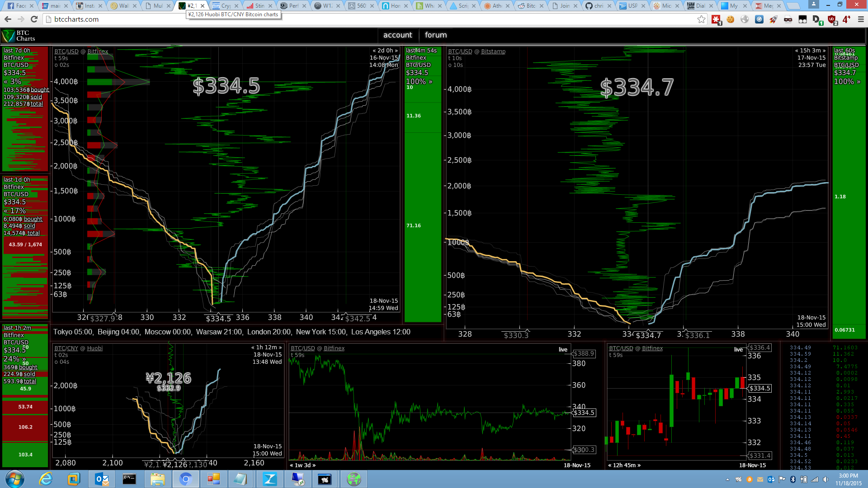Open the Chrome hamburger menu

861,19
